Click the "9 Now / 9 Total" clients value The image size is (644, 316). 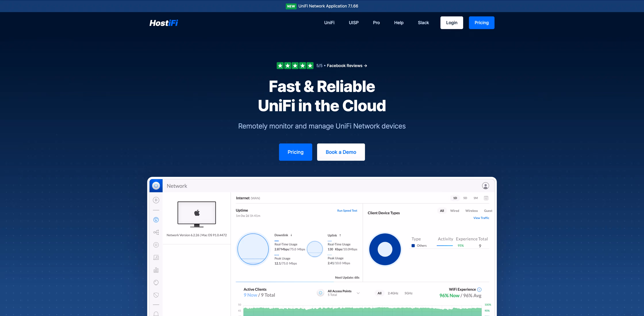pyautogui.click(x=259, y=295)
